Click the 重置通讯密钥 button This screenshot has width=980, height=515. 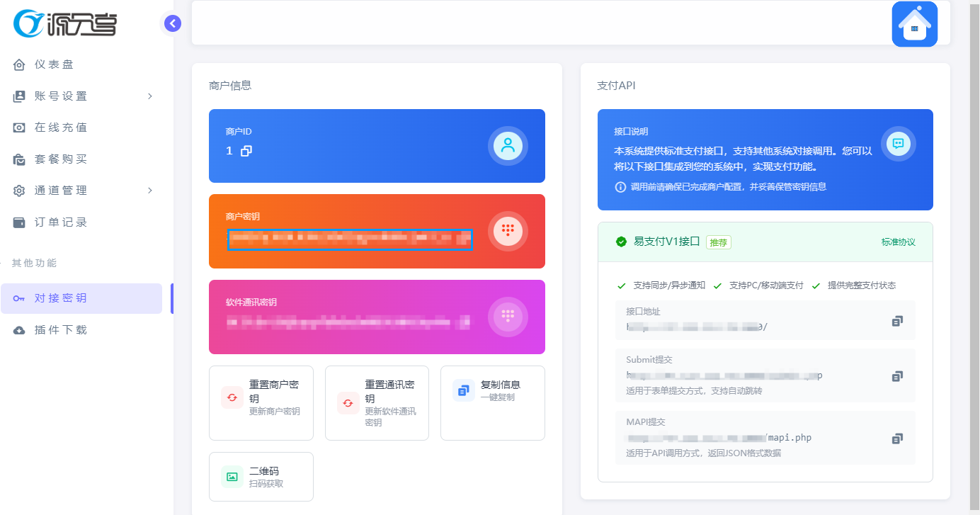(x=377, y=402)
